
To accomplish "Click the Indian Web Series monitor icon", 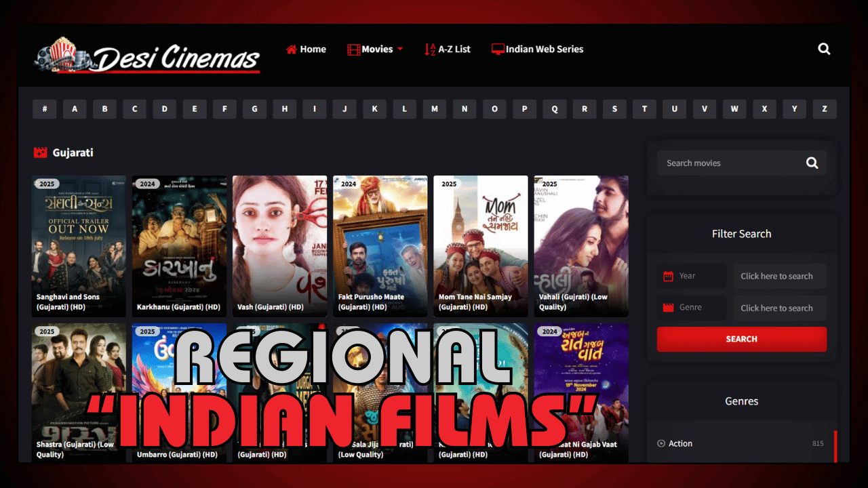I will (x=498, y=49).
